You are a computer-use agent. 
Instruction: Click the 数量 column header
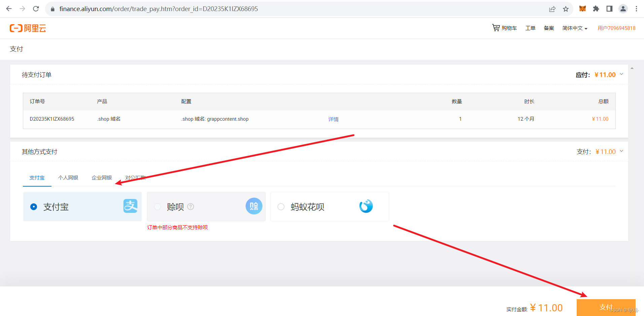(457, 101)
